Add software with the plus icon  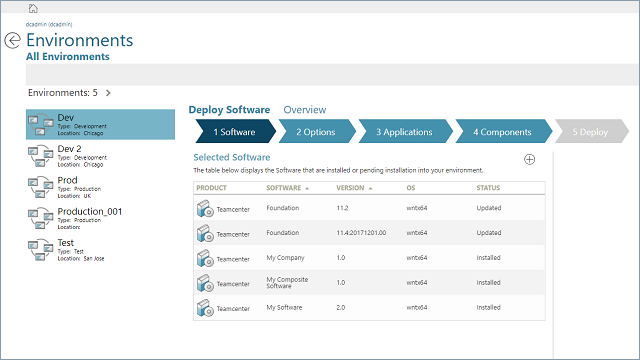coord(529,159)
